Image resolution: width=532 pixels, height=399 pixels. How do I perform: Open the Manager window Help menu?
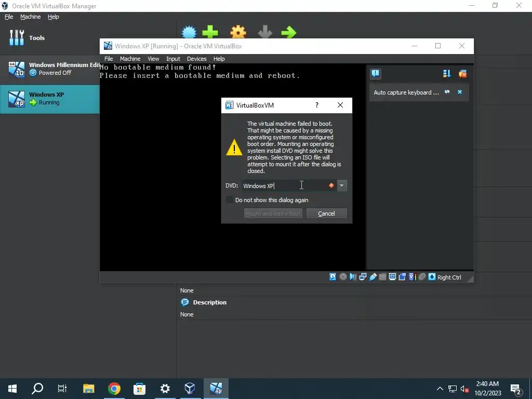click(53, 17)
